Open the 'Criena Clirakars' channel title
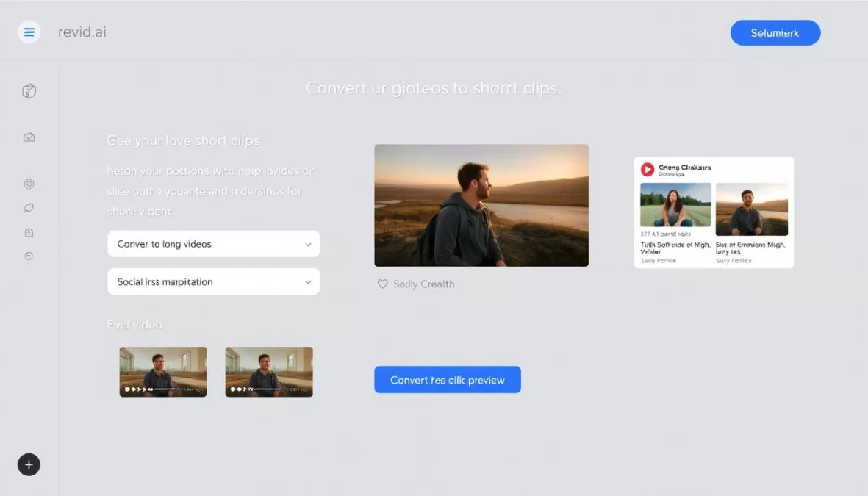Image resolution: width=868 pixels, height=496 pixels. point(685,168)
